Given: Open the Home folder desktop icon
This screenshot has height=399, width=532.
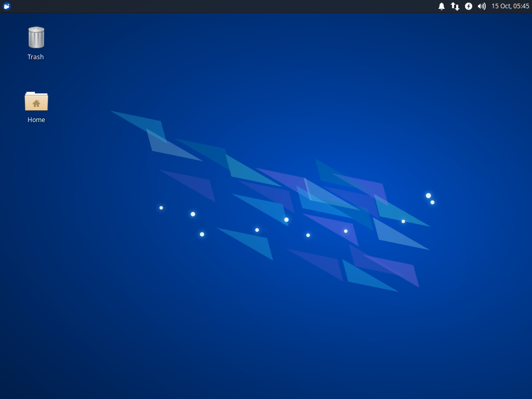Looking at the screenshot, I should pyautogui.click(x=36, y=101).
